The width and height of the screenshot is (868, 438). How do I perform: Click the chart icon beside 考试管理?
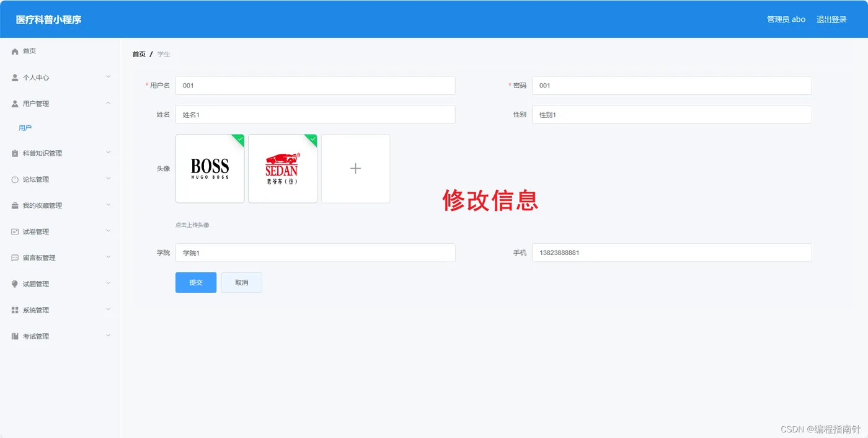pyautogui.click(x=15, y=336)
